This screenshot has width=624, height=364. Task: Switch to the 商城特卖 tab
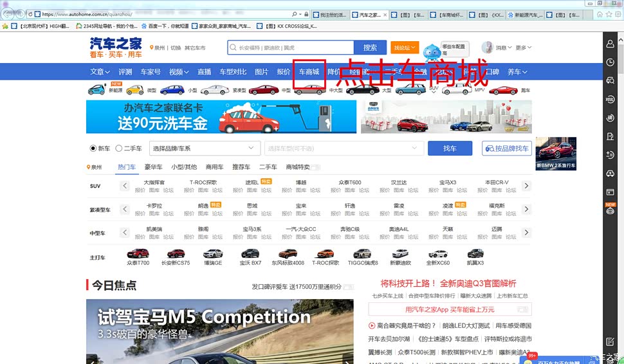298,167
